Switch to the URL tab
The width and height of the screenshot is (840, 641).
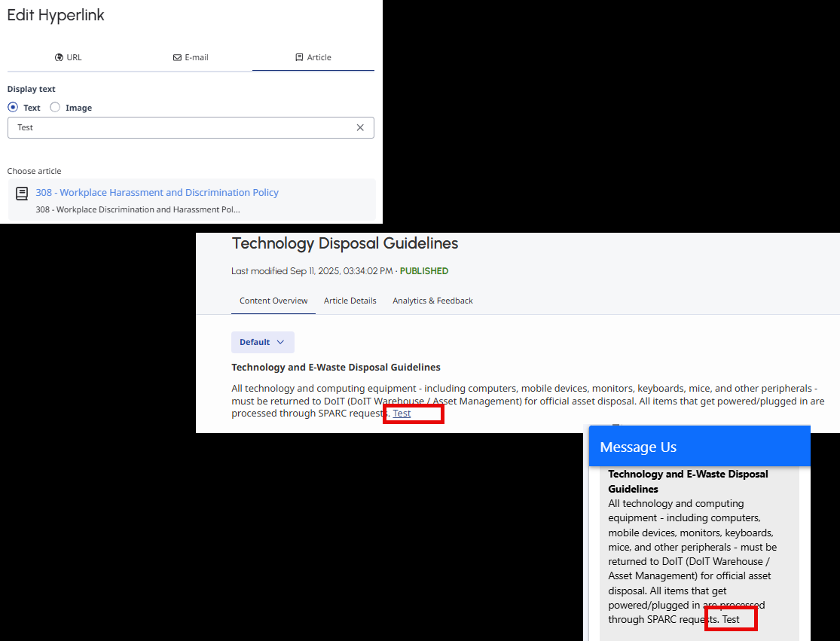click(x=68, y=57)
